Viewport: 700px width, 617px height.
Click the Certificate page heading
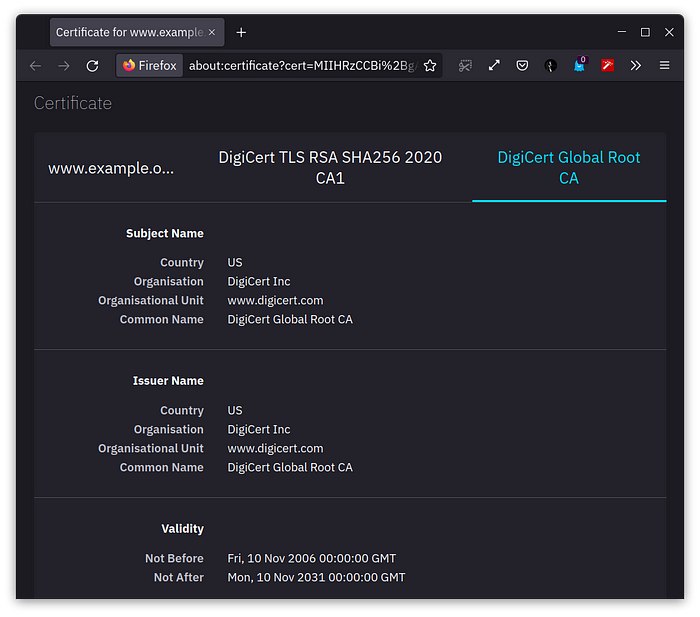point(73,103)
